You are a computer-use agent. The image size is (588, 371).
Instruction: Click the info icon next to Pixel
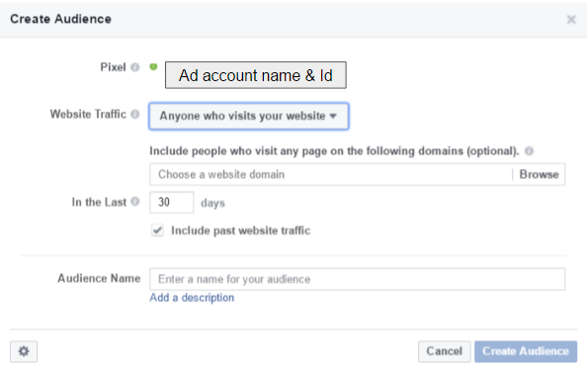click(135, 67)
